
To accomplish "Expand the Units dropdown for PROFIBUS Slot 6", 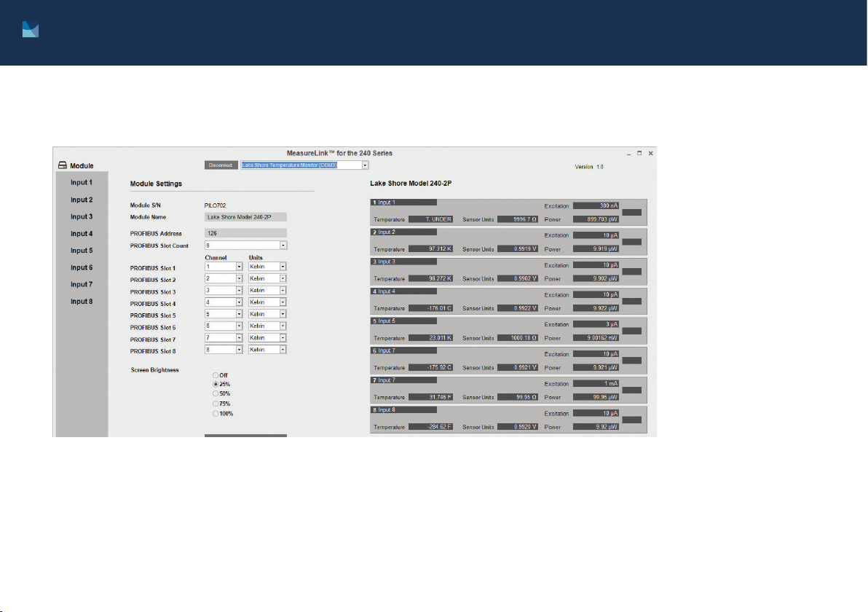I will pyautogui.click(x=283, y=326).
